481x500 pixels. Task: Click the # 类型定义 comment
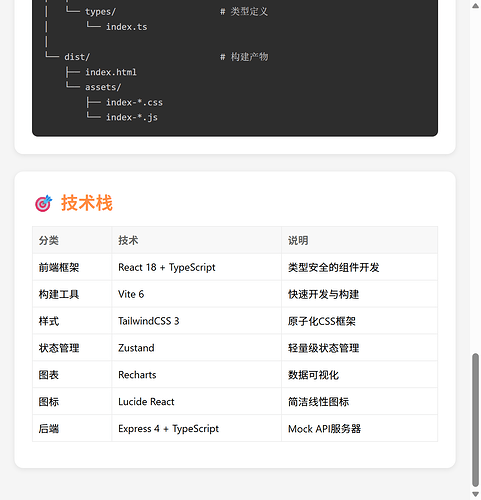[244, 12]
